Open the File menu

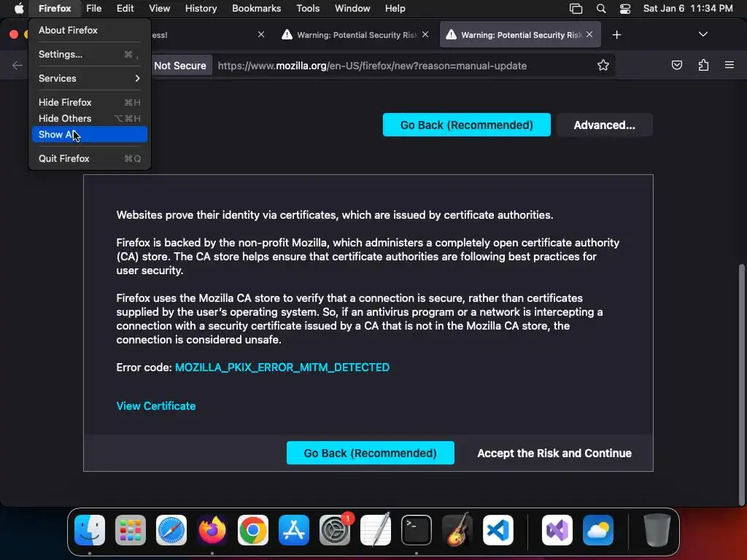[94, 8]
